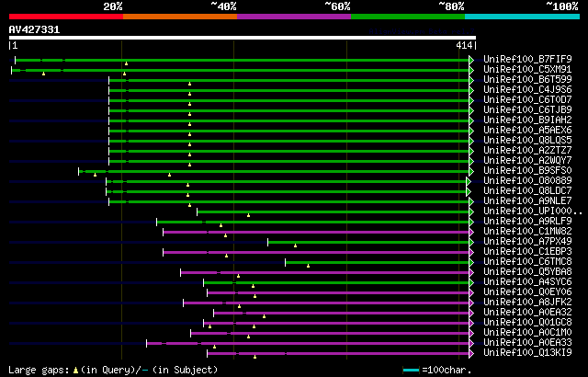Click the yellow gap marker under the C1MW82 bar
The height and width of the screenshot is (377, 588).
pyautogui.click(x=225, y=235)
